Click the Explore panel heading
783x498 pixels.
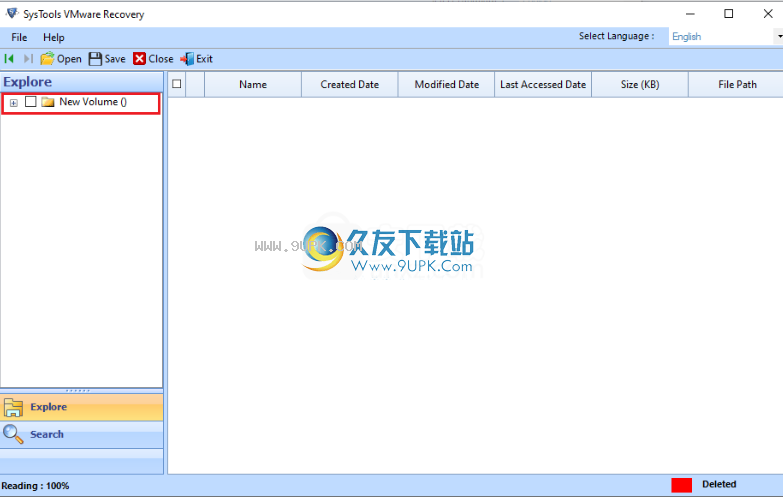coord(27,82)
